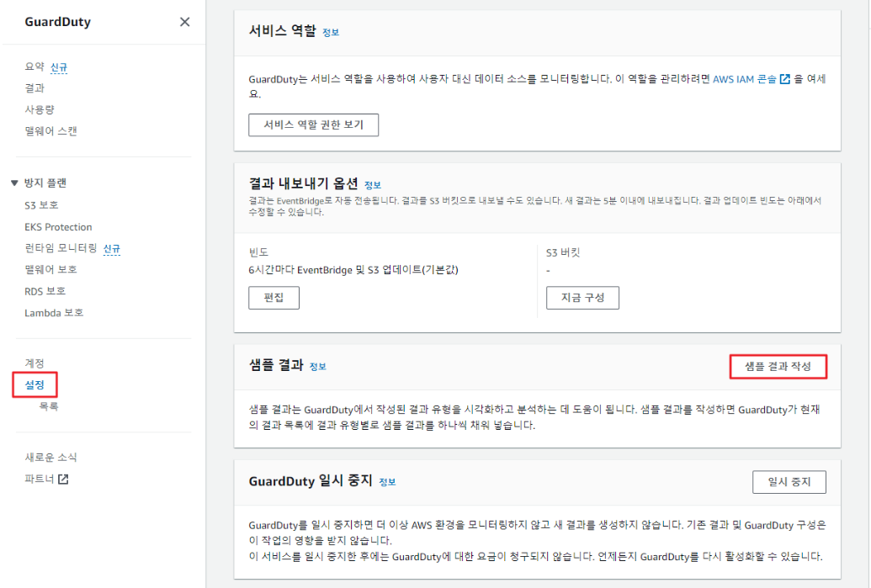Viewport: 871px width, 588px height.
Task: Click the 일시 중지 button
Action: pyautogui.click(x=789, y=482)
